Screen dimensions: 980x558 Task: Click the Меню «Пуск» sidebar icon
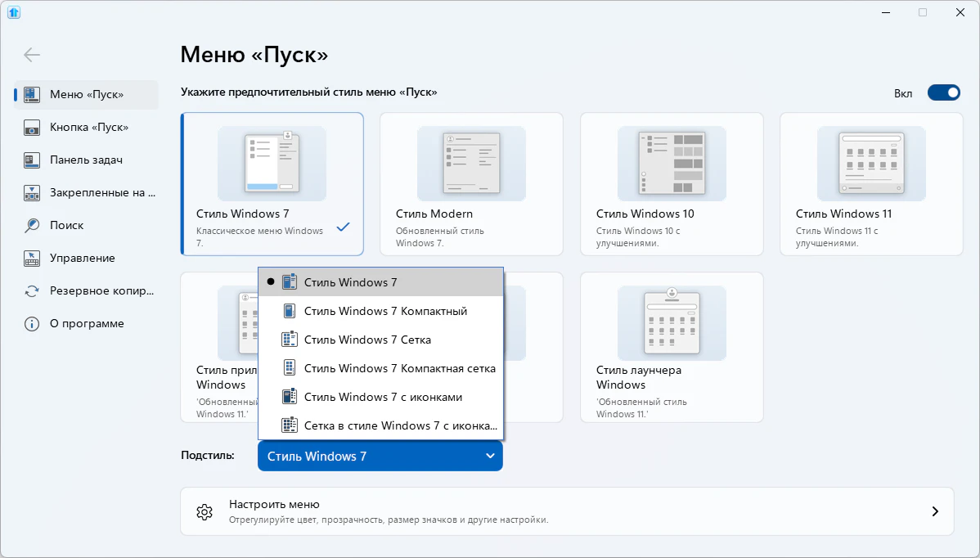(x=32, y=94)
